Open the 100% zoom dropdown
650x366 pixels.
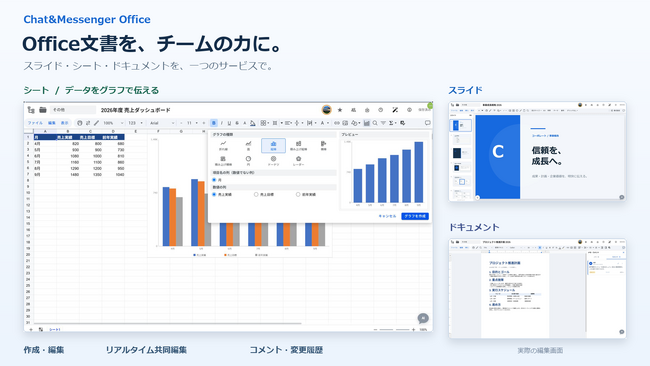pos(113,123)
